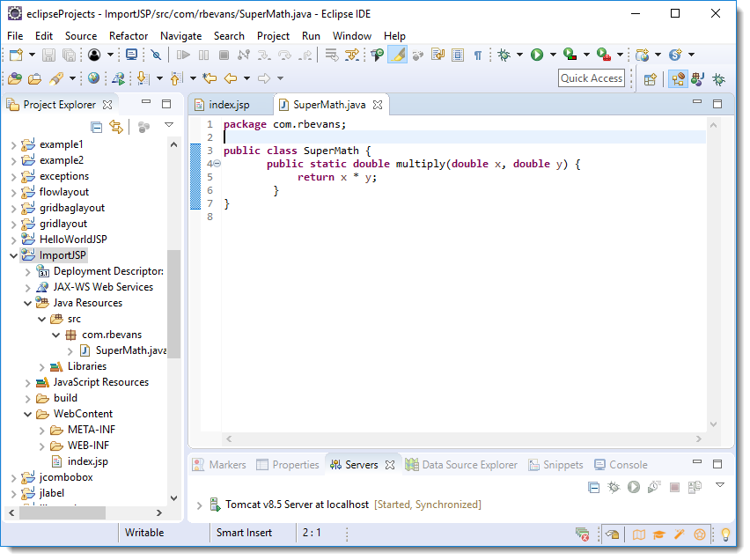This screenshot has height=560, width=750.
Task: Click Collapse All in Project Explorer
Action: (97, 128)
